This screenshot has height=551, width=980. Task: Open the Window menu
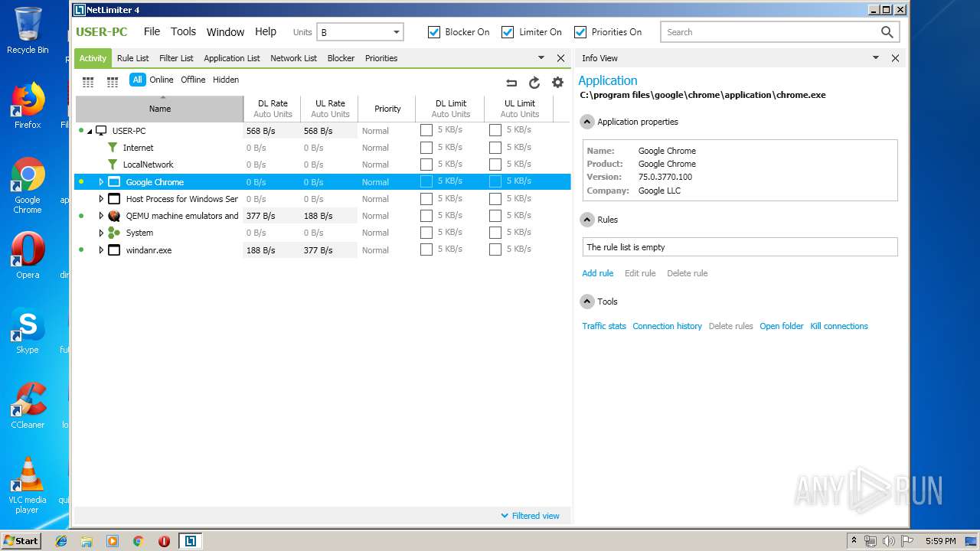225,32
